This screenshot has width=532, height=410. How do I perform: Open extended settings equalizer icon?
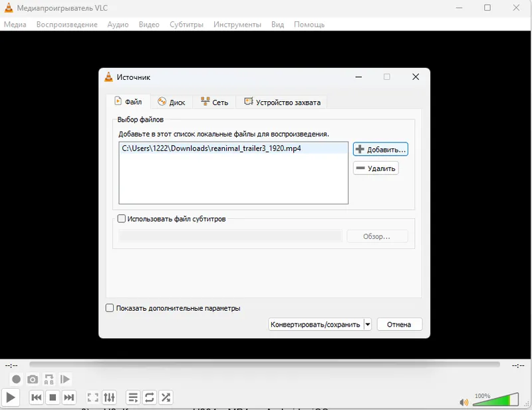click(109, 397)
